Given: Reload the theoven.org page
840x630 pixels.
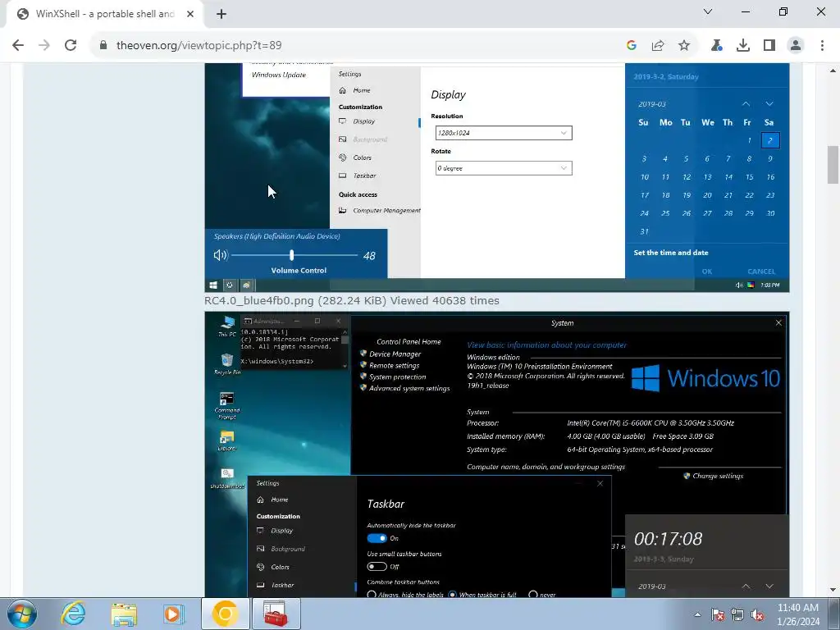Looking at the screenshot, I should (x=71, y=46).
